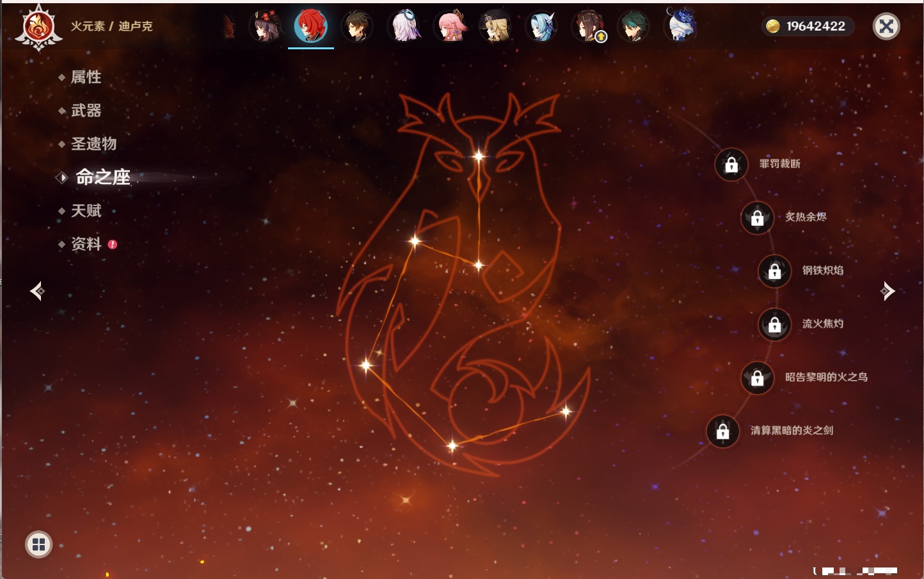924x579 pixels.
Task: Switch to the dark-haired Zhongli avatar
Action: point(357,26)
